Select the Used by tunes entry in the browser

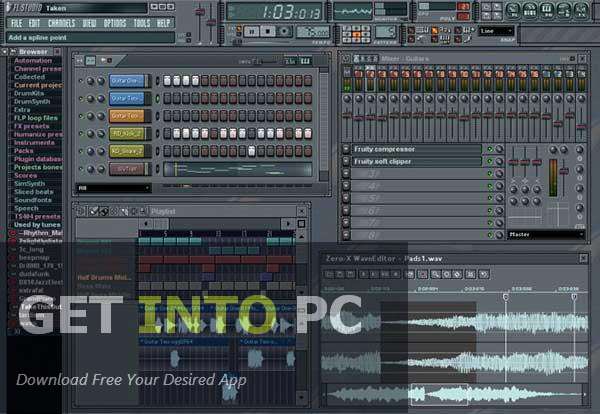[37, 225]
